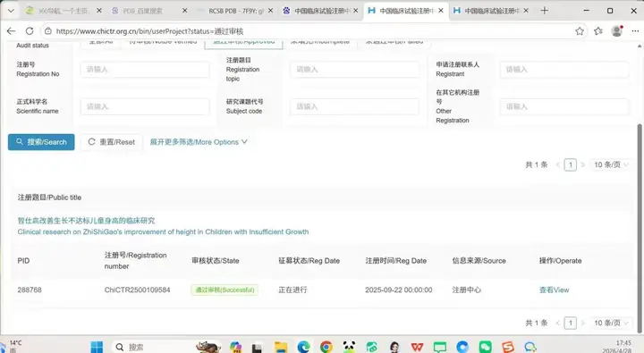The width and height of the screenshot is (644, 353).
Task: Open the browser settings and more menu
Action: pyautogui.click(x=635, y=30)
